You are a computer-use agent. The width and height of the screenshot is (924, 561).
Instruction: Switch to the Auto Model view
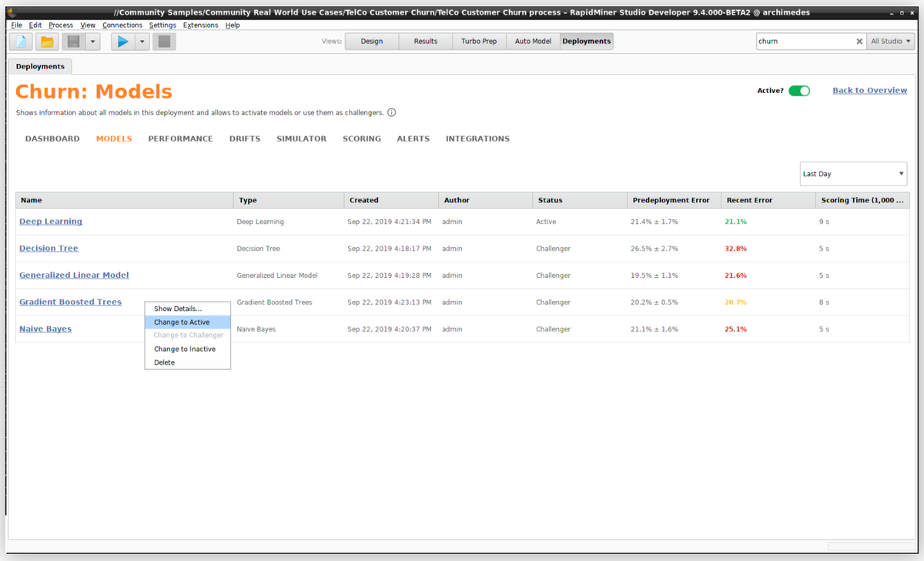(x=533, y=42)
